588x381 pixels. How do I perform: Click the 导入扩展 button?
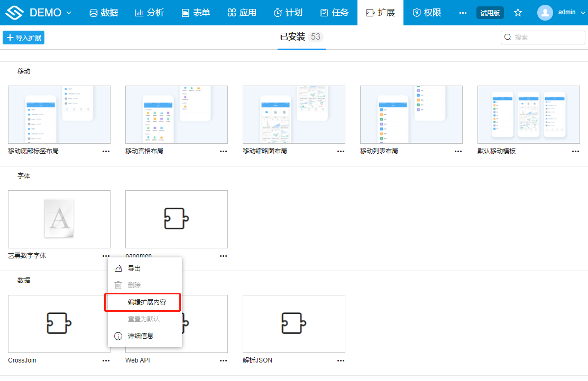(24, 38)
